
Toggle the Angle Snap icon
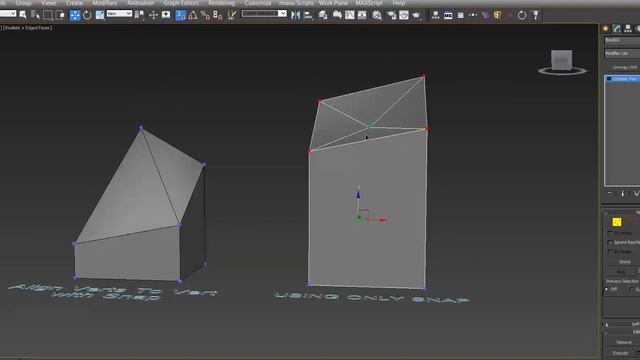click(193, 15)
